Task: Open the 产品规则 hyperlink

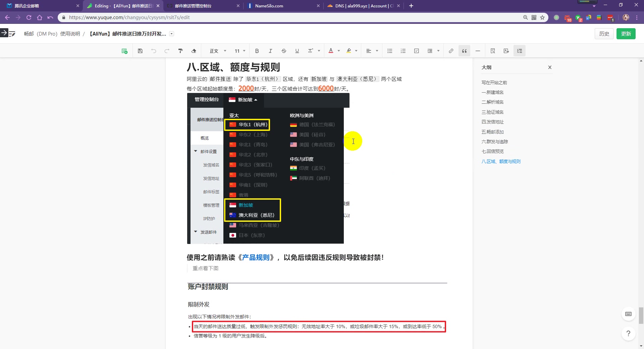Action: [256, 257]
